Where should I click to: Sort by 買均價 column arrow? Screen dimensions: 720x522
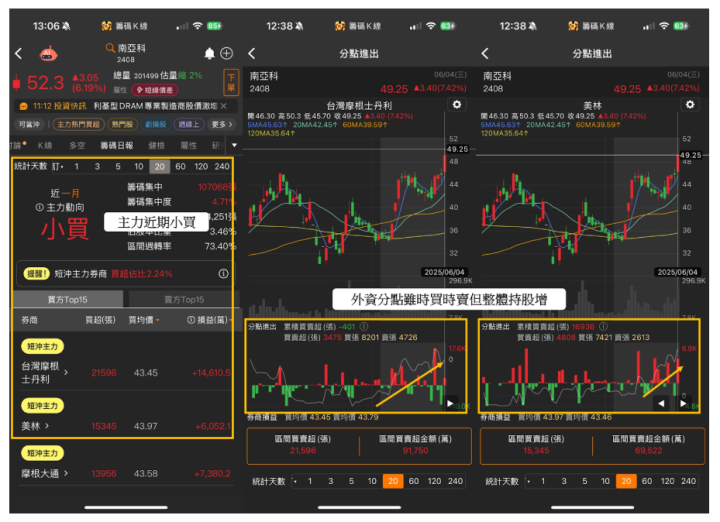pos(158,320)
